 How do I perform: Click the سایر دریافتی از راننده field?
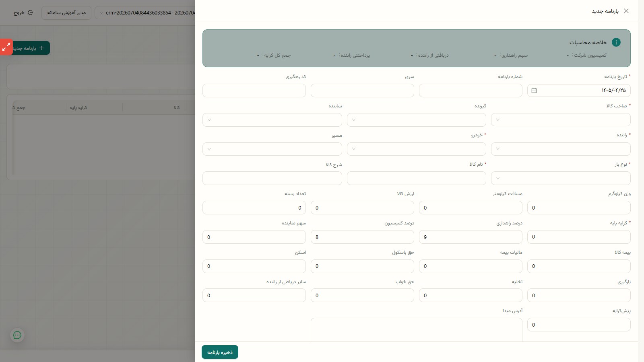(254, 295)
